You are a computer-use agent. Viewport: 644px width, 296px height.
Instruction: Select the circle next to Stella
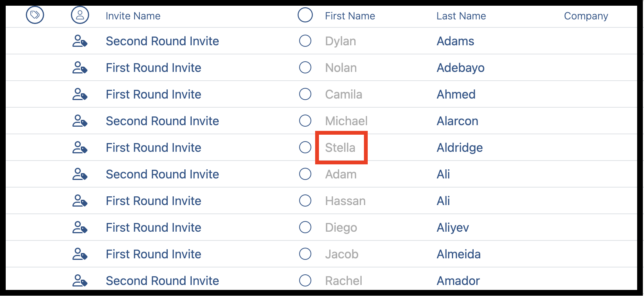[x=305, y=147]
